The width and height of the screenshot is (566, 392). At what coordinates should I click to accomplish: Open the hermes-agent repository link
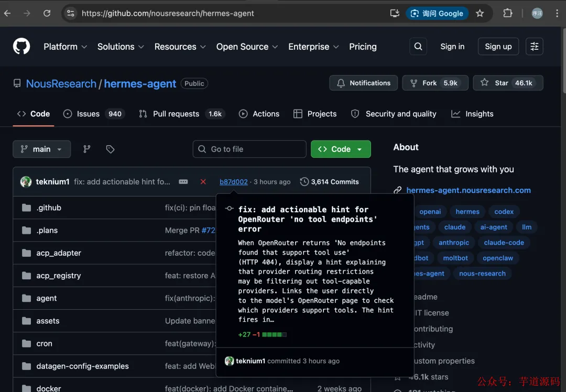click(x=140, y=84)
